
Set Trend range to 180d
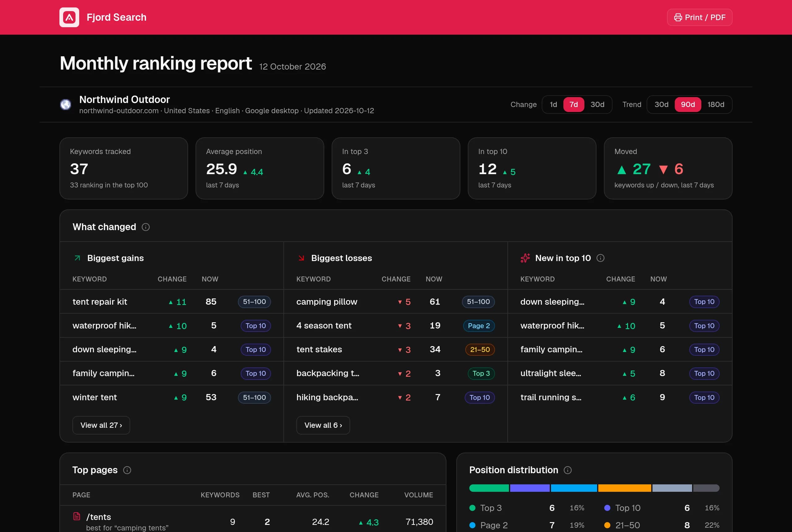tap(716, 105)
